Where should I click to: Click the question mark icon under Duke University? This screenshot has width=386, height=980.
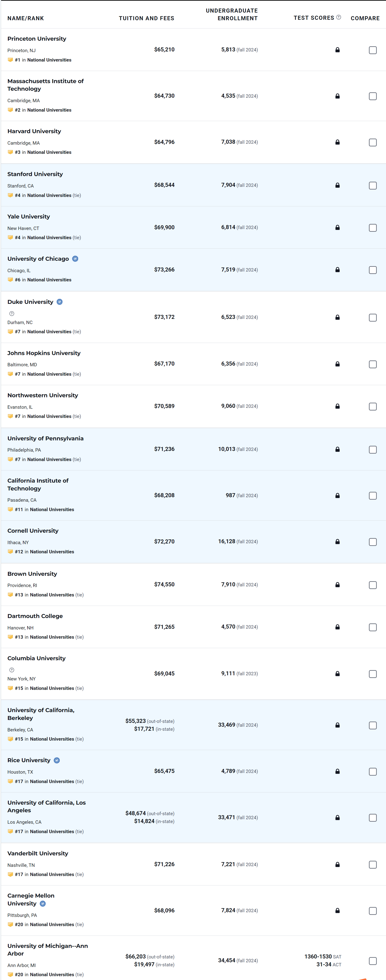(x=12, y=313)
